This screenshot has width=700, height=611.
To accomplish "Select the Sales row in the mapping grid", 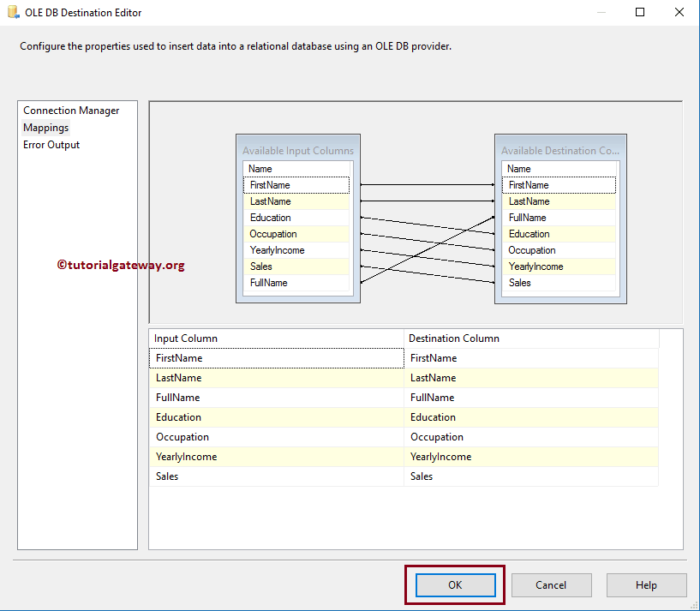I will point(274,476).
